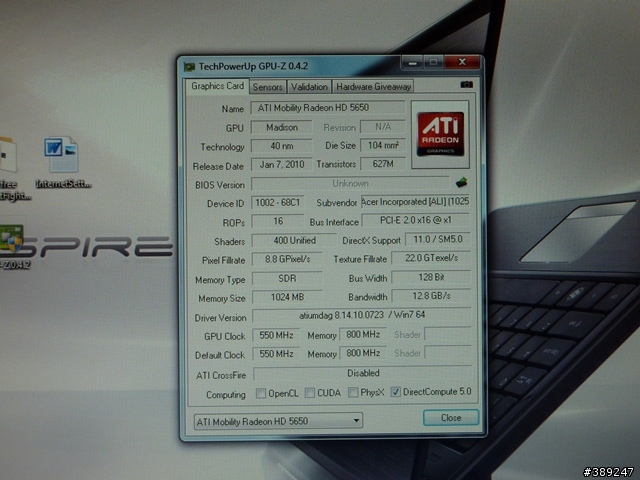Minimize the GPU-Z window
Viewport: 640px width, 480px height.
tap(413, 62)
